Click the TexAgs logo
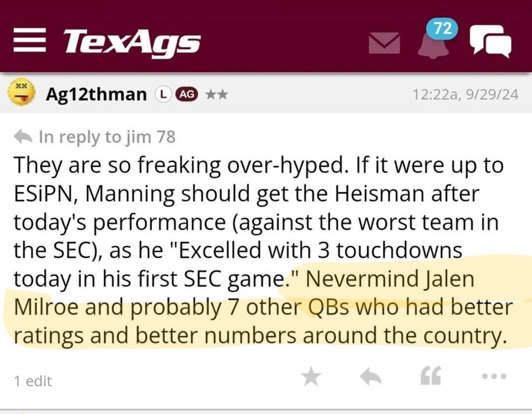This screenshot has height=414, width=532. coord(131,41)
